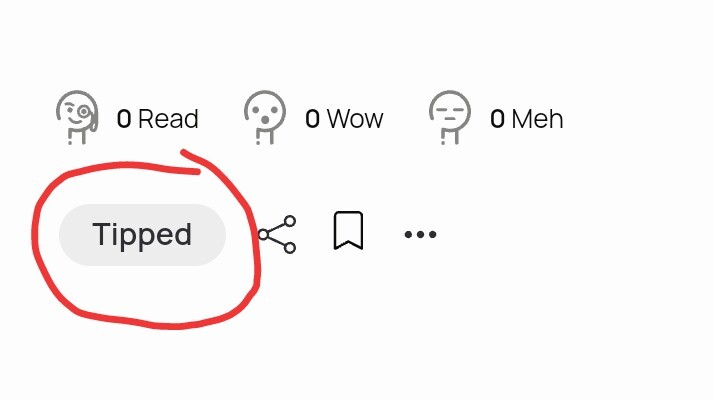713x400 pixels.
Task: Show more actions via horizontal dots
Action: [x=420, y=235]
